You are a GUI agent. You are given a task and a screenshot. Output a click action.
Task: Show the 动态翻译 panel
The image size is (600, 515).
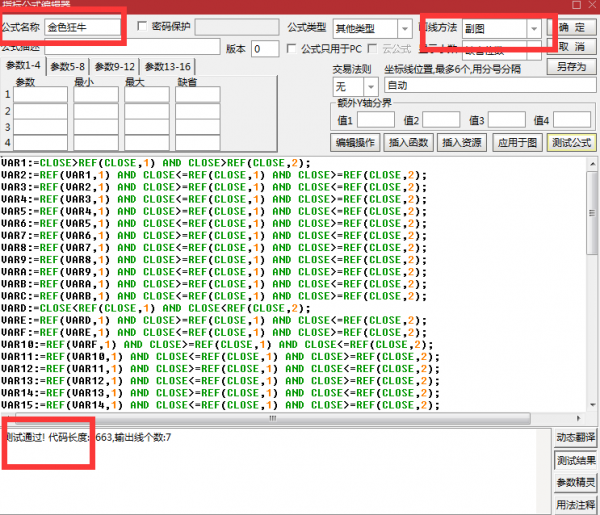[x=575, y=438]
